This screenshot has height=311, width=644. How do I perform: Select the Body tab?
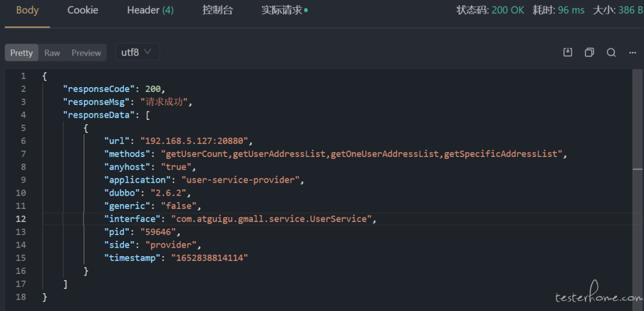tap(27, 10)
